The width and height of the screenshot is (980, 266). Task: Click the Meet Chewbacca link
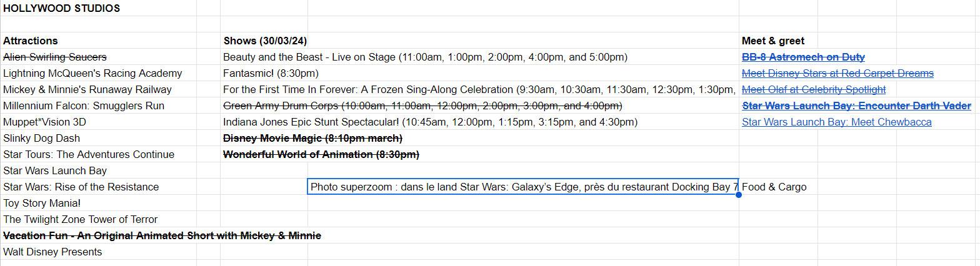(836, 122)
